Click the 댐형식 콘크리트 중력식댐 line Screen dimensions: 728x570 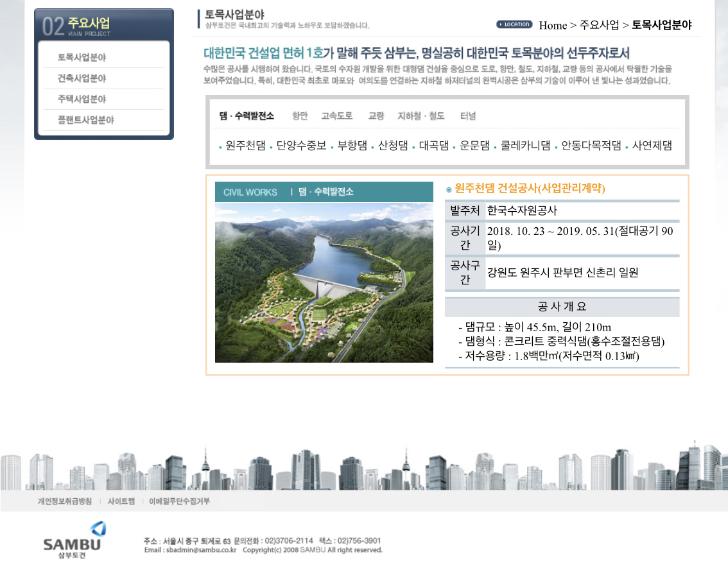click(x=561, y=341)
